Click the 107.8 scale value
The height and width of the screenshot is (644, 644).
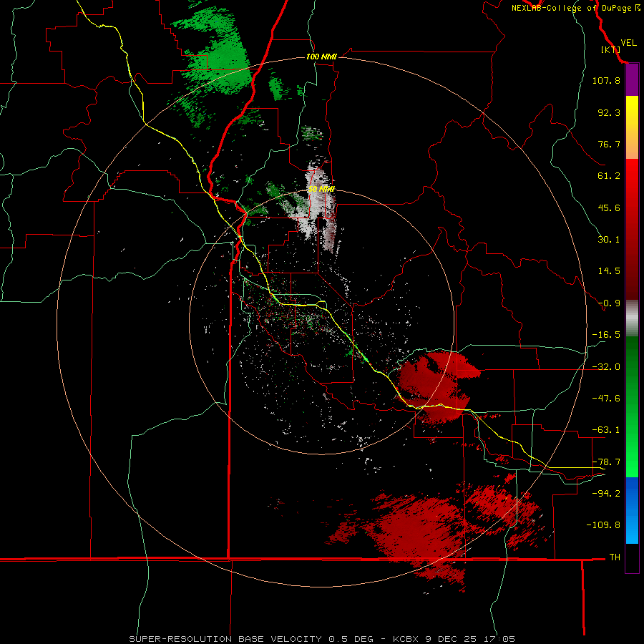(x=606, y=80)
